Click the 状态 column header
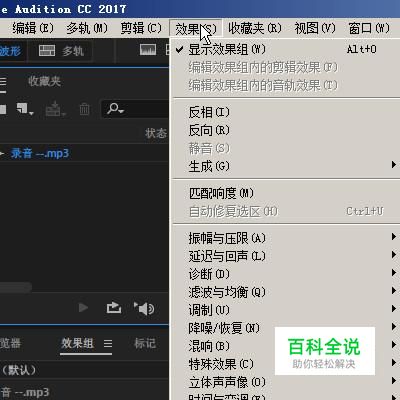The width and height of the screenshot is (400, 400). click(156, 133)
